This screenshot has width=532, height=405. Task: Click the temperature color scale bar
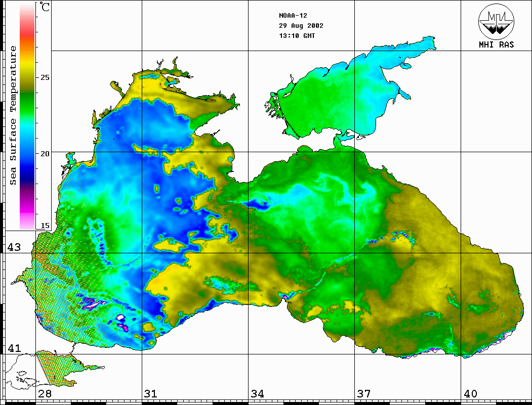(x=27, y=116)
